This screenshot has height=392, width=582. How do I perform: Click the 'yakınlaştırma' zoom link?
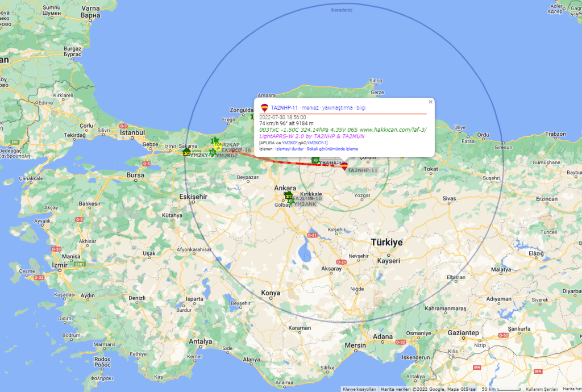pyautogui.click(x=338, y=107)
